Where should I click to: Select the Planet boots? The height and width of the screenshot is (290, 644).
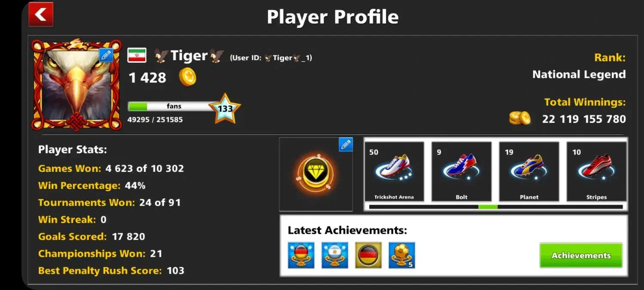(529, 171)
